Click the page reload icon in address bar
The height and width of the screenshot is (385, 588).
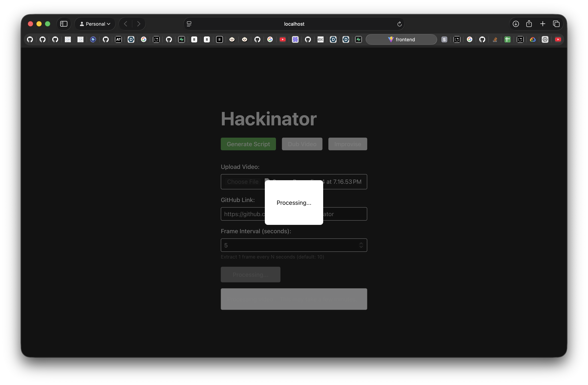pyautogui.click(x=399, y=24)
